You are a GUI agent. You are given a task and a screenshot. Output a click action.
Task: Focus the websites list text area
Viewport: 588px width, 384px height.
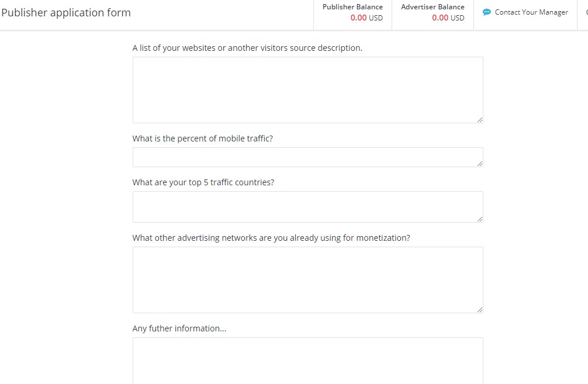[x=308, y=90]
